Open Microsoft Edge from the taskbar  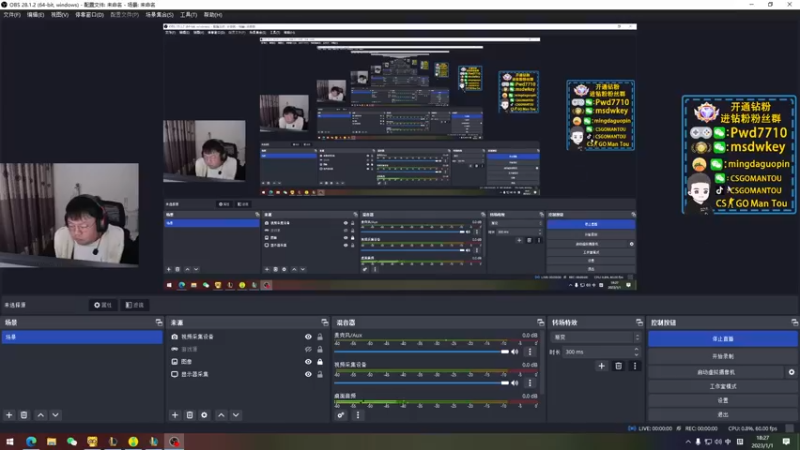(x=31, y=441)
